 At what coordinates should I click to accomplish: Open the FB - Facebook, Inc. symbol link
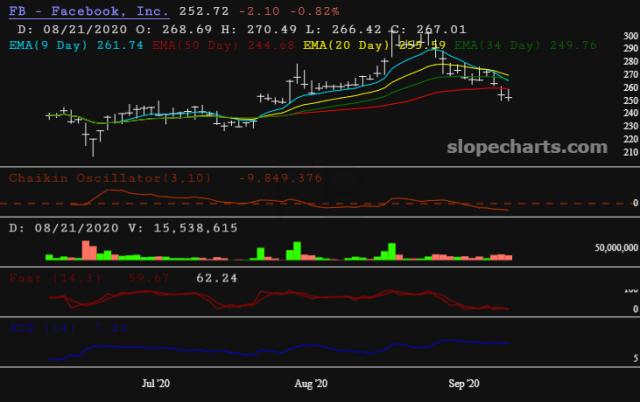click(x=89, y=11)
